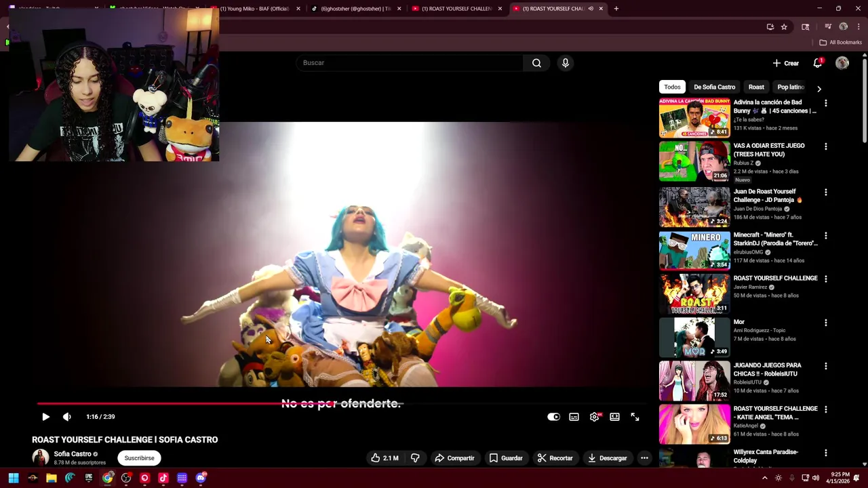Open the OBS Studio taskbar icon
Image resolution: width=868 pixels, height=488 pixels.
(126, 478)
